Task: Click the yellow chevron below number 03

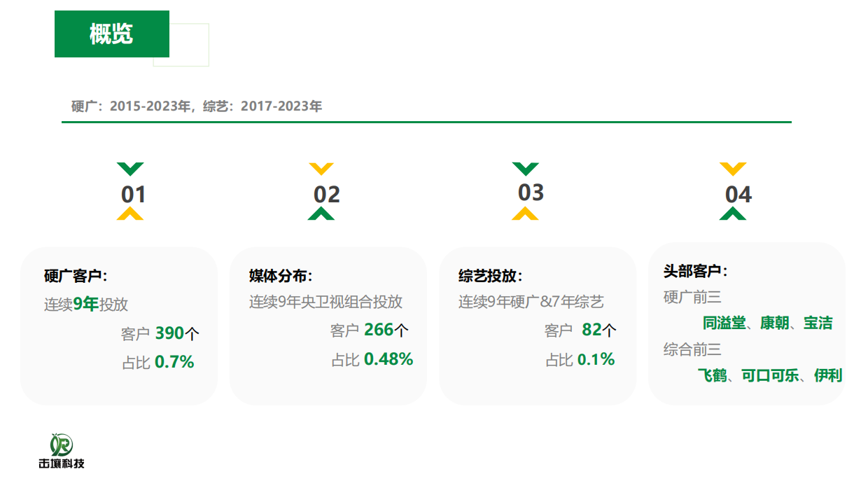Action: click(x=526, y=214)
